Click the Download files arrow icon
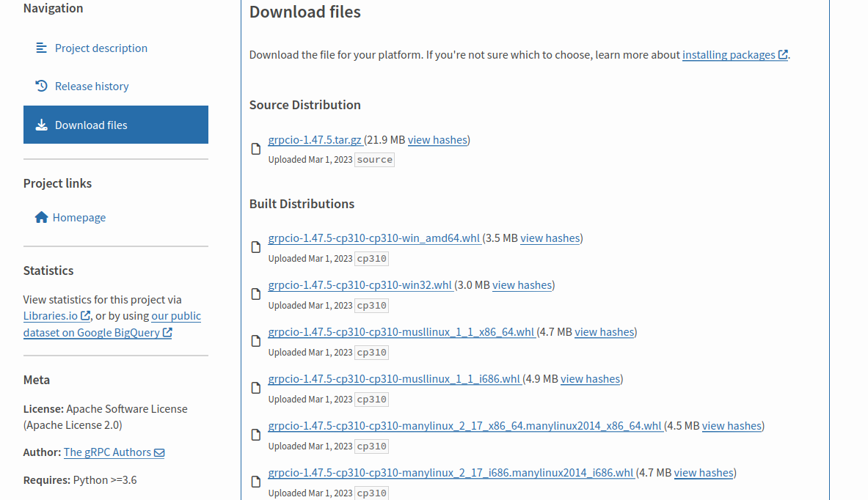Viewport: 868px width, 500px height. coord(41,124)
